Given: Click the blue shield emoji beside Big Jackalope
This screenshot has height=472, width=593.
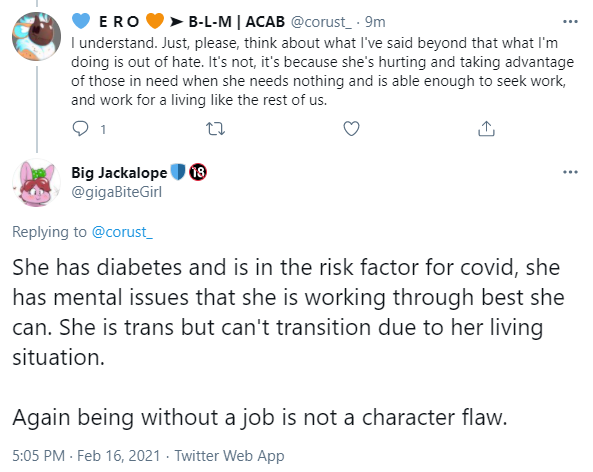Looking at the screenshot, I should 178,172.
